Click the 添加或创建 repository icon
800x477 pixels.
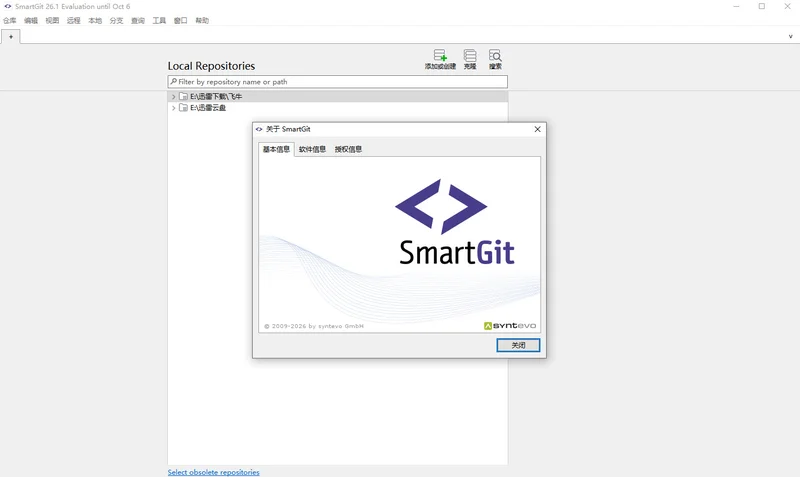[440, 55]
